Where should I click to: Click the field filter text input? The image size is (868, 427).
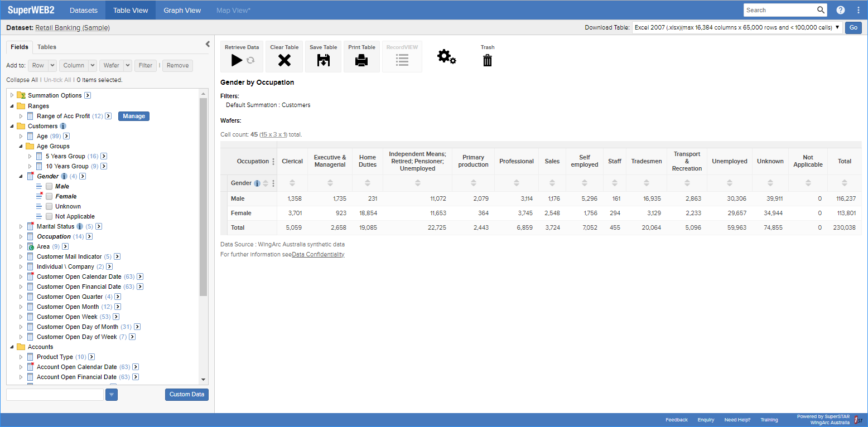(x=55, y=395)
